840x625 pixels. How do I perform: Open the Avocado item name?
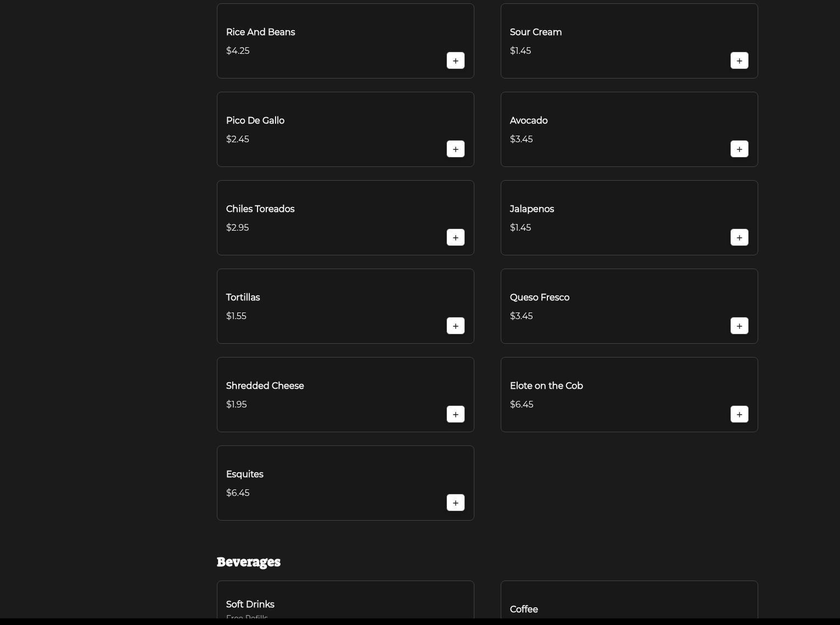528,120
